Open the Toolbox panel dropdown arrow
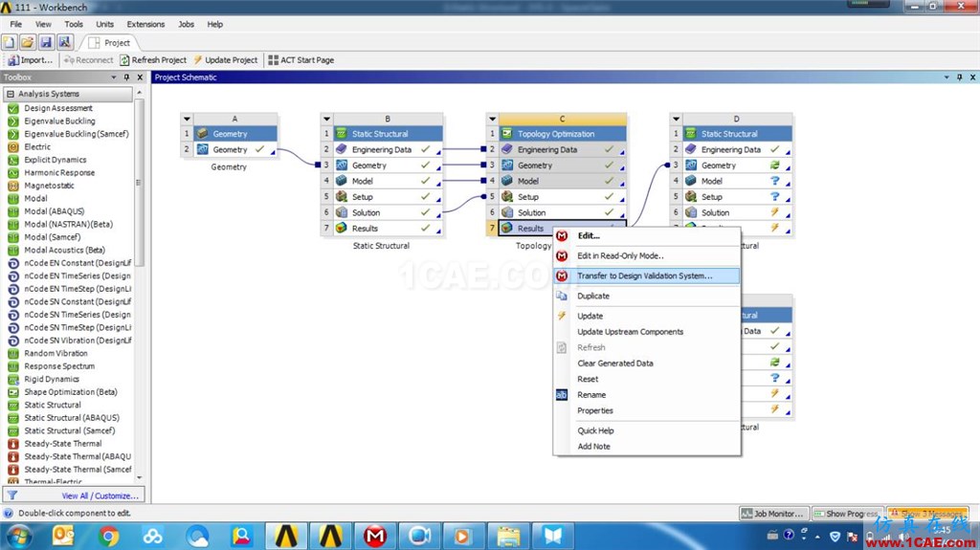Image resolution: width=980 pixels, height=550 pixels. pos(114,77)
